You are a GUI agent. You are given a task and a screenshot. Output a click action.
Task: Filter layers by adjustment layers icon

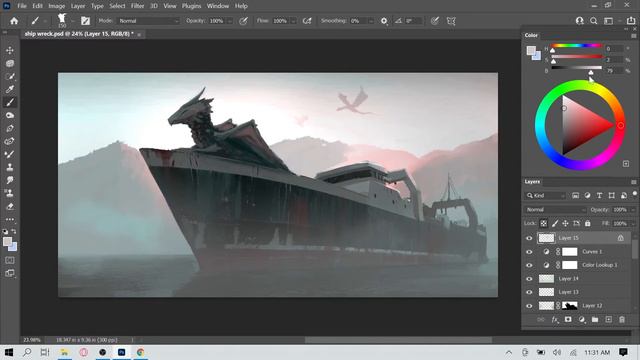click(x=587, y=196)
